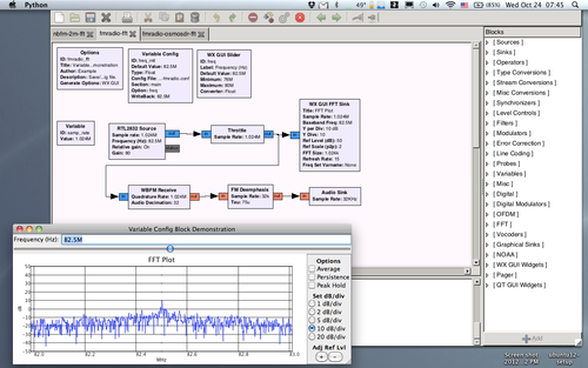Screen dimensions: 588x368
Task: Close the fmradio-fft tab with its X icon
Action: [133, 34]
